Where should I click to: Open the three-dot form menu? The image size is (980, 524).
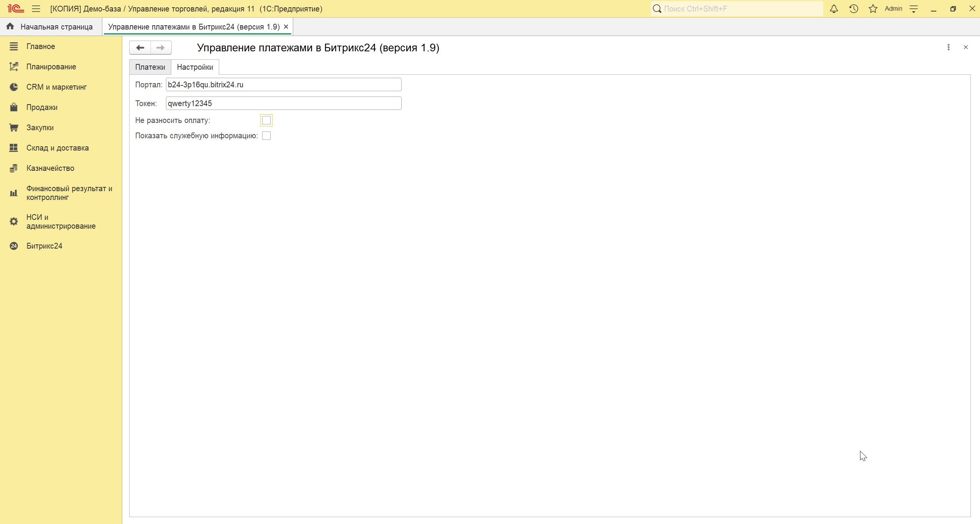click(948, 47)
